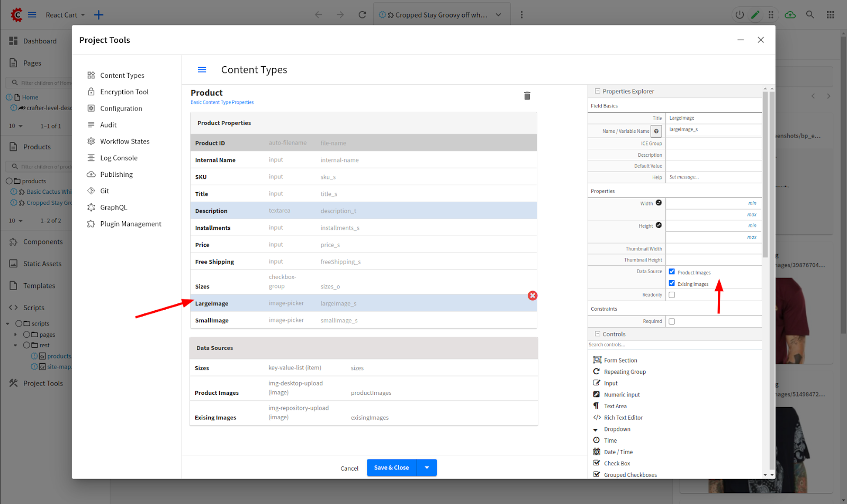This screenshot has height=504, width=847.
Task: Open Basic Content Type Properties link
Action: (x=222, y=103)
